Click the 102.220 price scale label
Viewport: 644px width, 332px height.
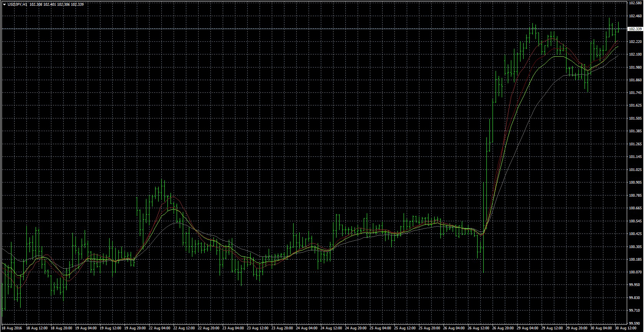click(636, 41)
